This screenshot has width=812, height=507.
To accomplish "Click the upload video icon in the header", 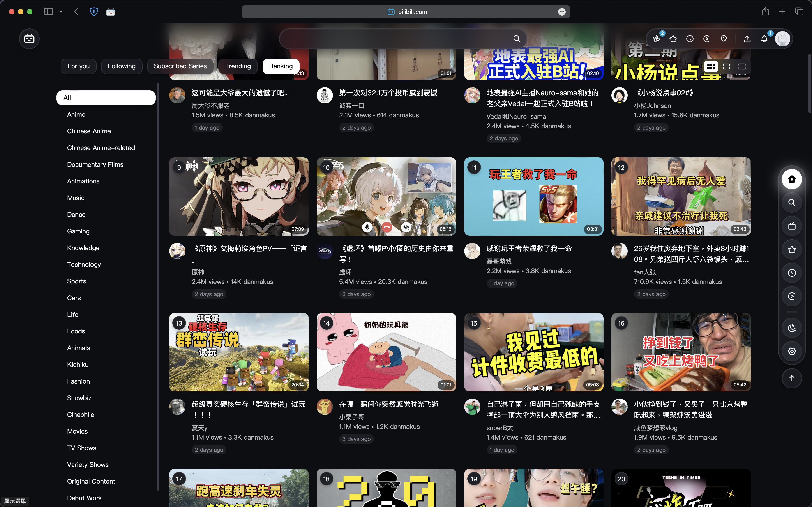I will pos(747,39).
